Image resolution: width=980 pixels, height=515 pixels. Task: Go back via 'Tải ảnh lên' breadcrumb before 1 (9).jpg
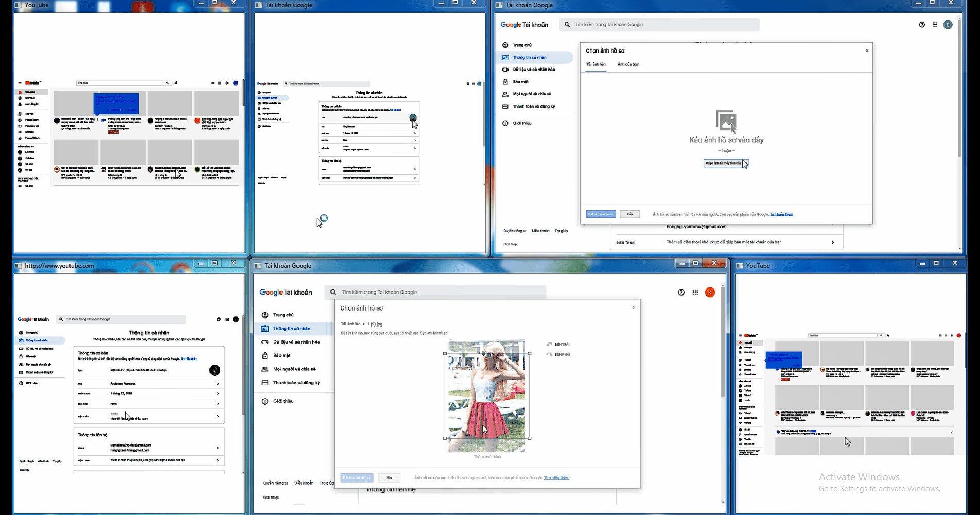[x=351, y=324]
